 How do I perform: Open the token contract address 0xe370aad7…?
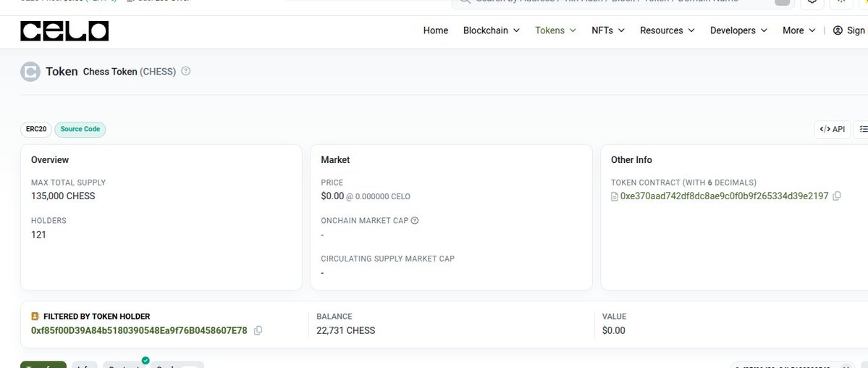tap(724, 196)
